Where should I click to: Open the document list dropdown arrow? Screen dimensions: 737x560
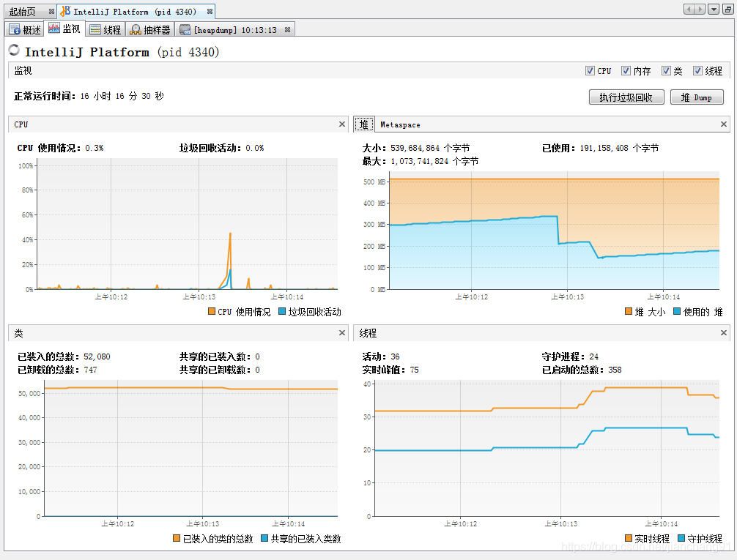pos(714,10)
